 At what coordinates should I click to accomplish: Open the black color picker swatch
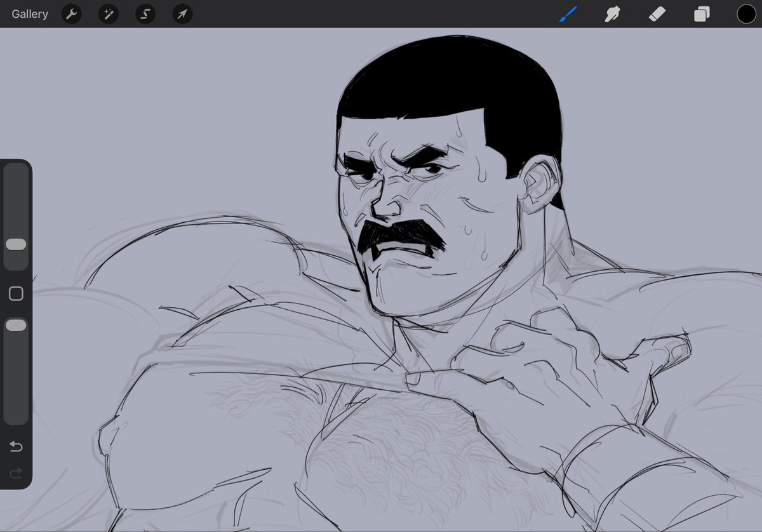tap(746, 14)
